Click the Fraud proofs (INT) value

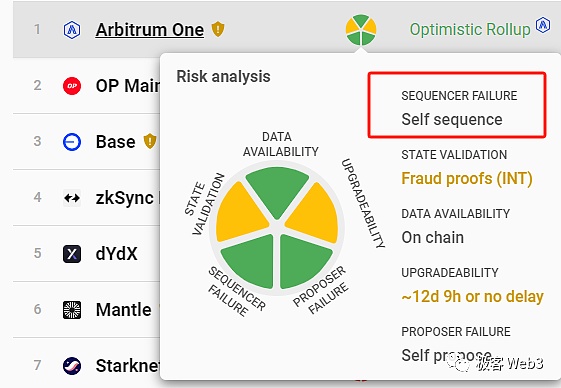pos(467,178)
